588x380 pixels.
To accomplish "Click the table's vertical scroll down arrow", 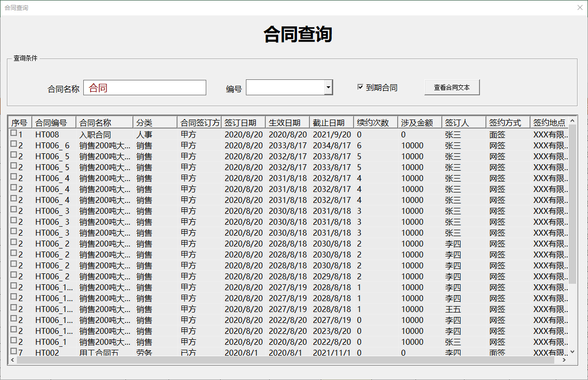I will (572, 352).
